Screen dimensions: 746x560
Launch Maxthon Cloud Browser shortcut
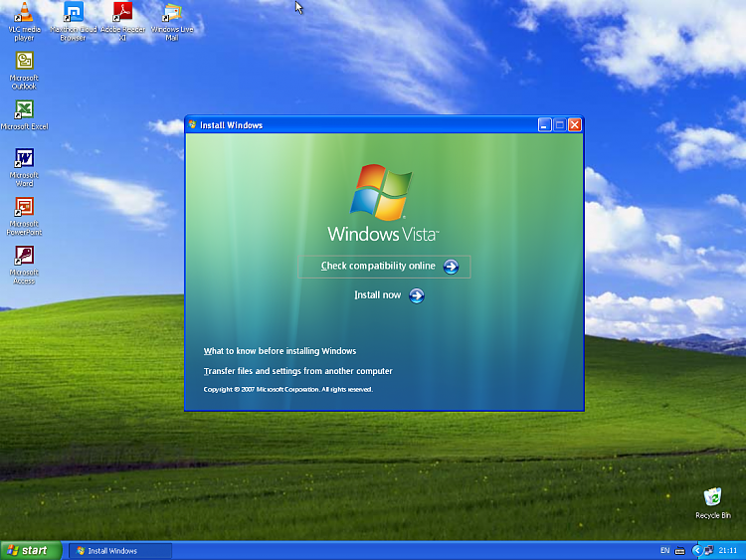74,22
